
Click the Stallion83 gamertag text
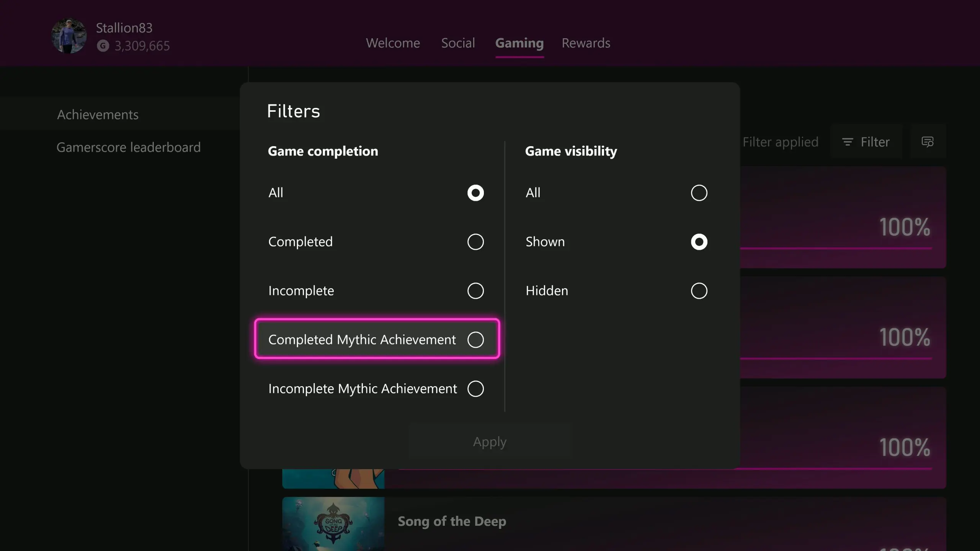[x=124, y=28]
